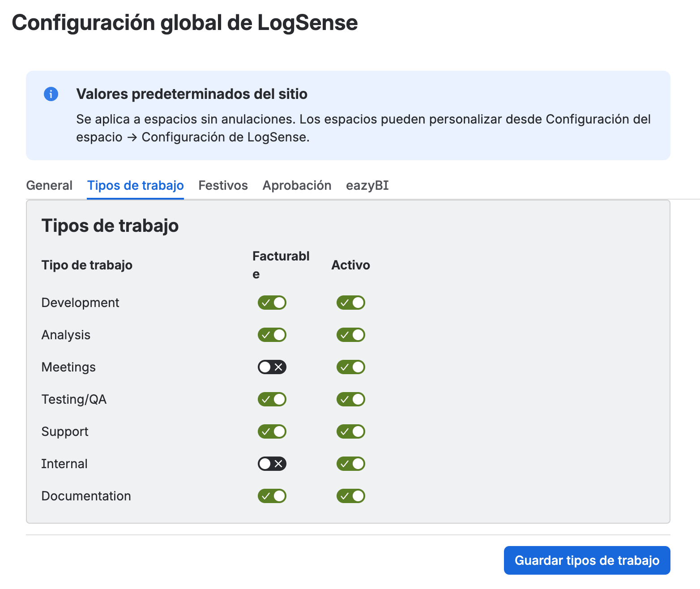Toggle Activo for Testing/QA

click(x=351, y=399)
